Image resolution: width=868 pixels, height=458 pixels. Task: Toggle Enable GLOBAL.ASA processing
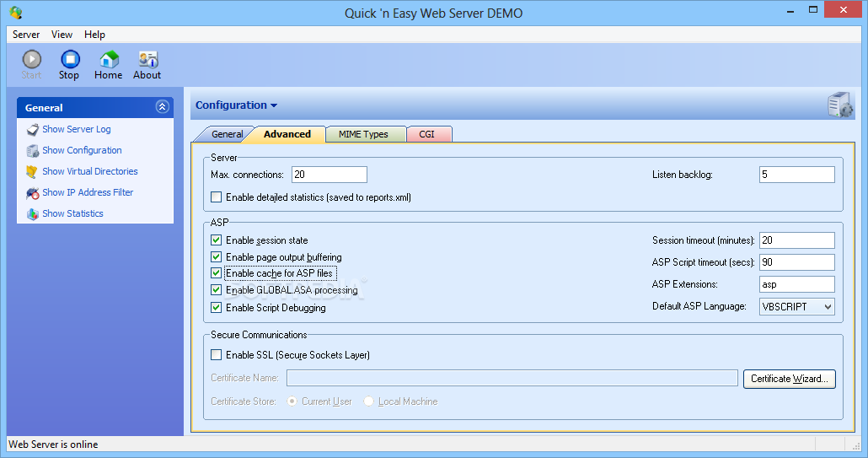click(217, 289)
